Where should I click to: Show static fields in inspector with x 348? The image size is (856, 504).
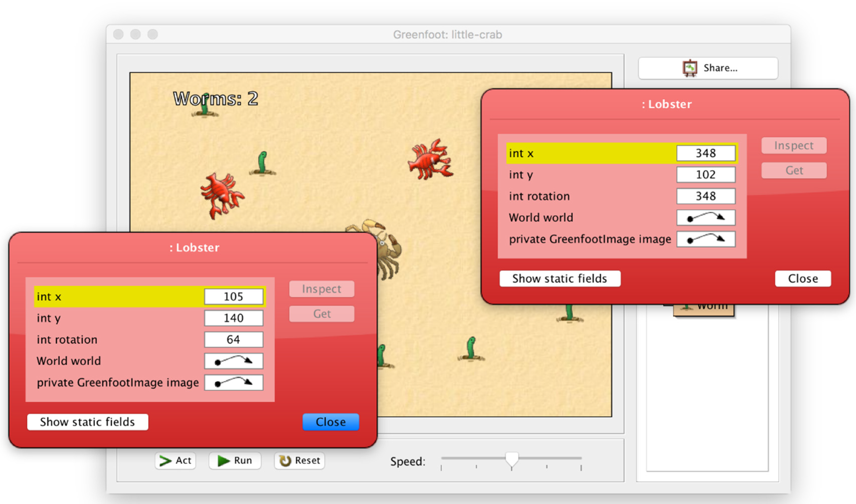(560, 279)
